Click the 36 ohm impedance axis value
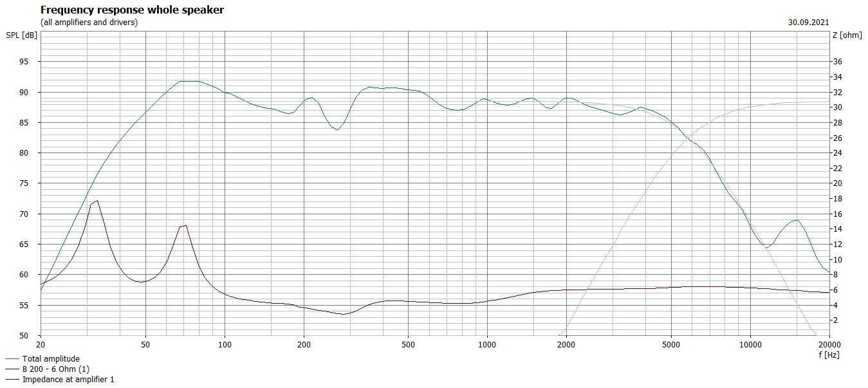 (x=838, y=62)
